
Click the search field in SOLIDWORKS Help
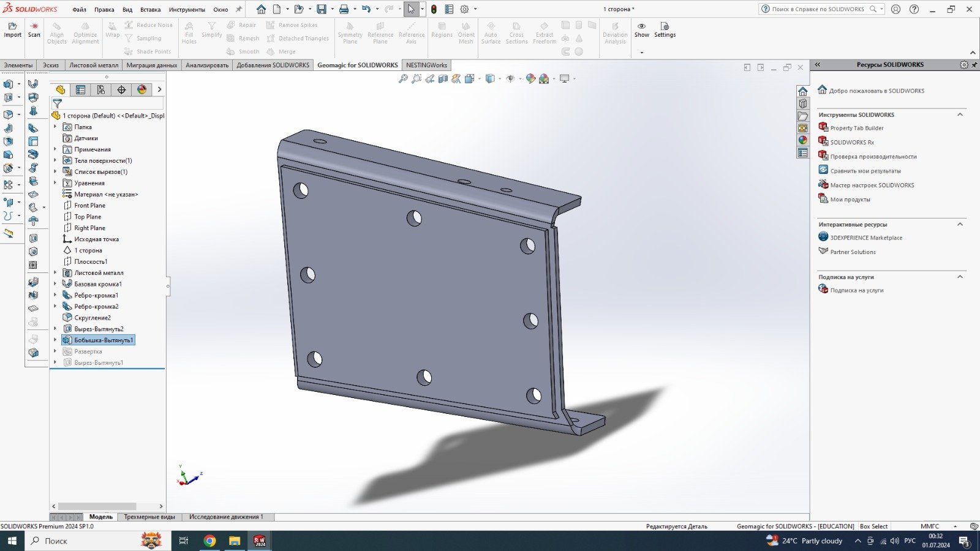[x=818, y=9]
